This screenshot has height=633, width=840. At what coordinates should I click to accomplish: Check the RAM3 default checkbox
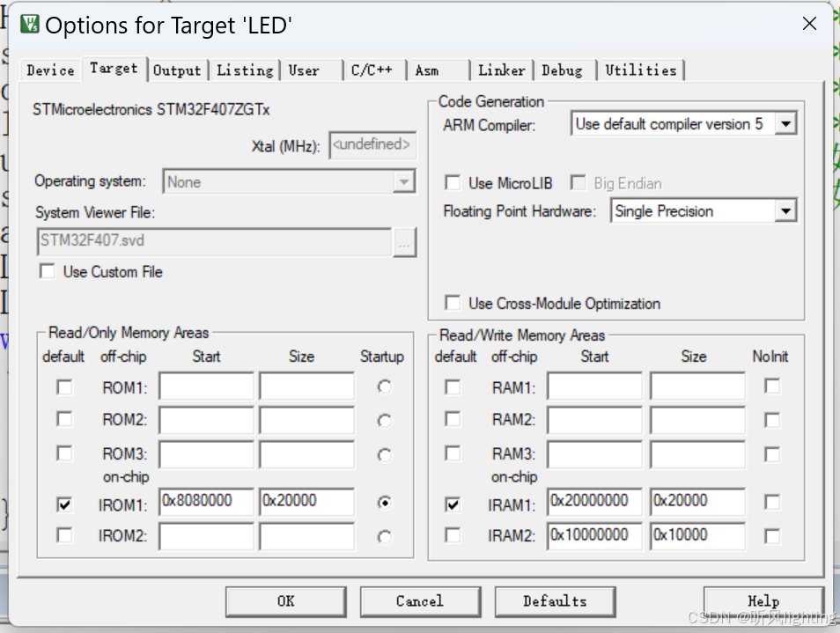tap(453, 453)
